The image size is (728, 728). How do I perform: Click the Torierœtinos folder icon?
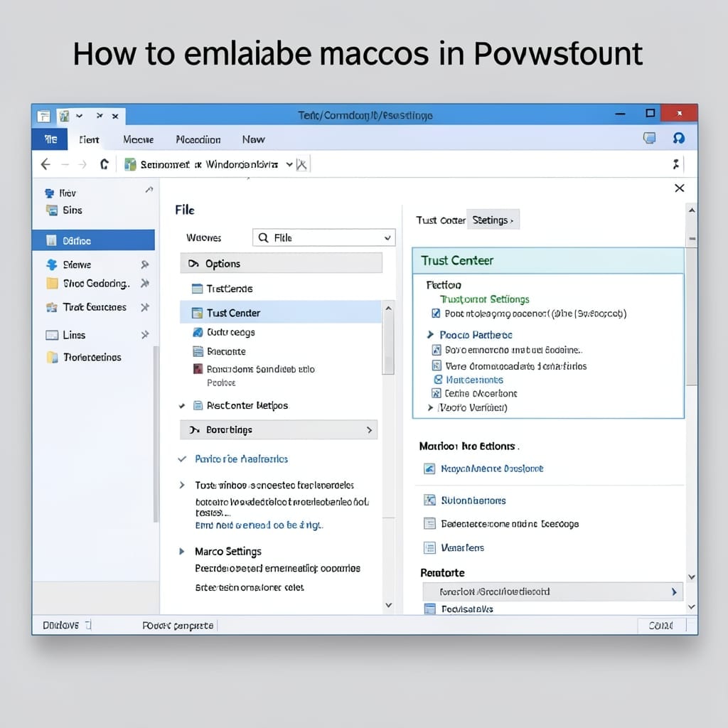pyautogui.click(x=52, y=357)
